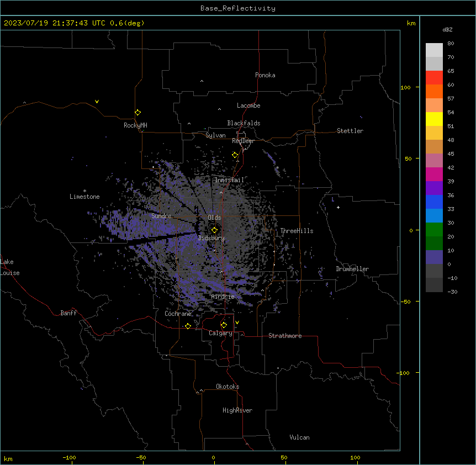Click the Calgary city label
The height and width of the screenshot is (465, 476).
[221, 333]
